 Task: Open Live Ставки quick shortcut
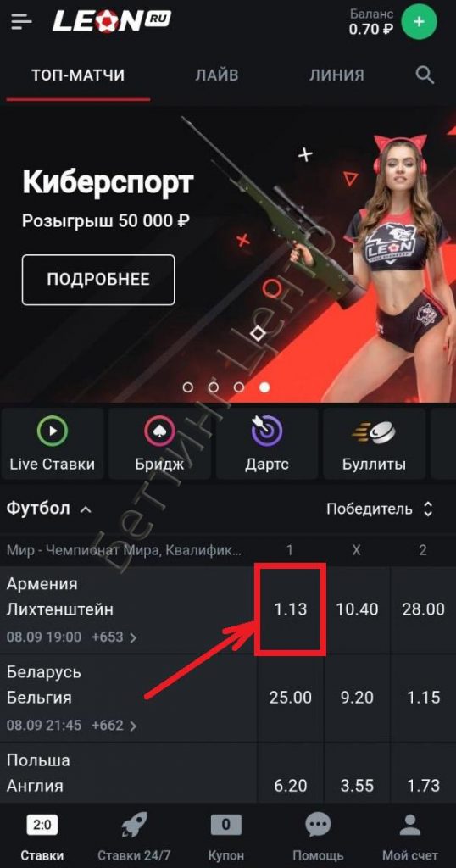(x=52, y=443)
